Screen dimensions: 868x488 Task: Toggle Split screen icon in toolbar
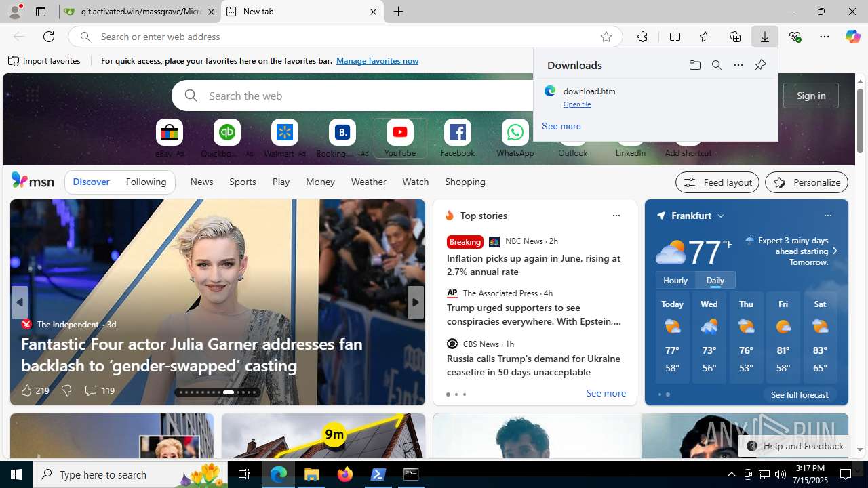pos(675,37)
